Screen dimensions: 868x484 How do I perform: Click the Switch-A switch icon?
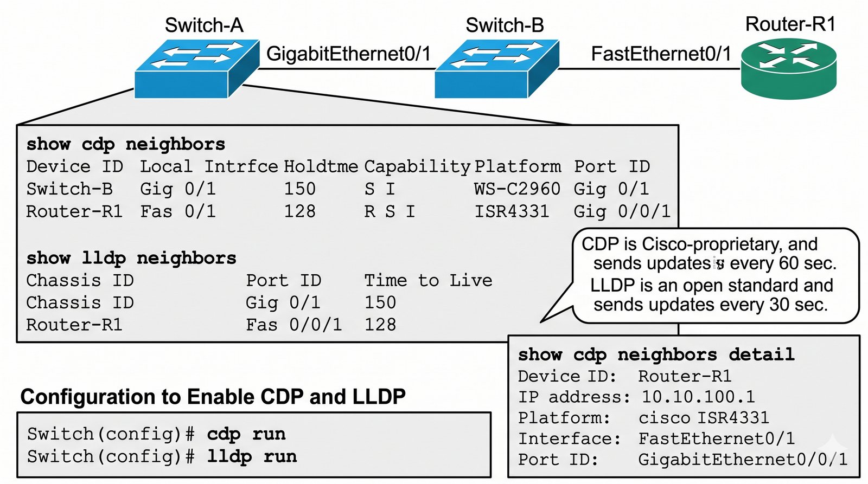tap(197, 68)
